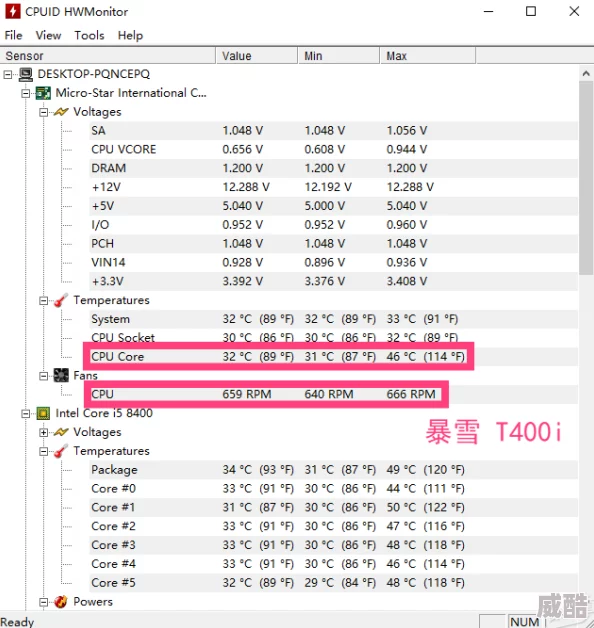
Task: Collapse the Fans group
Action: pyautogui.click(x=44, y=376)
